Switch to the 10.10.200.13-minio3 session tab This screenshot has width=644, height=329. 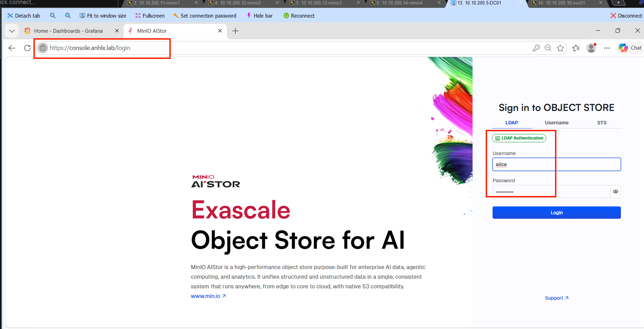coord(319,3)
